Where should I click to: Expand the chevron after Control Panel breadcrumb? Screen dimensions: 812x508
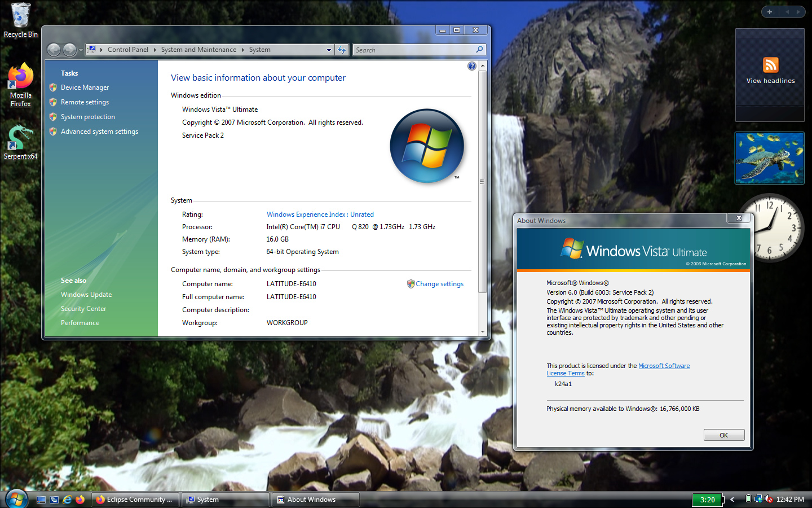(155, 50)
